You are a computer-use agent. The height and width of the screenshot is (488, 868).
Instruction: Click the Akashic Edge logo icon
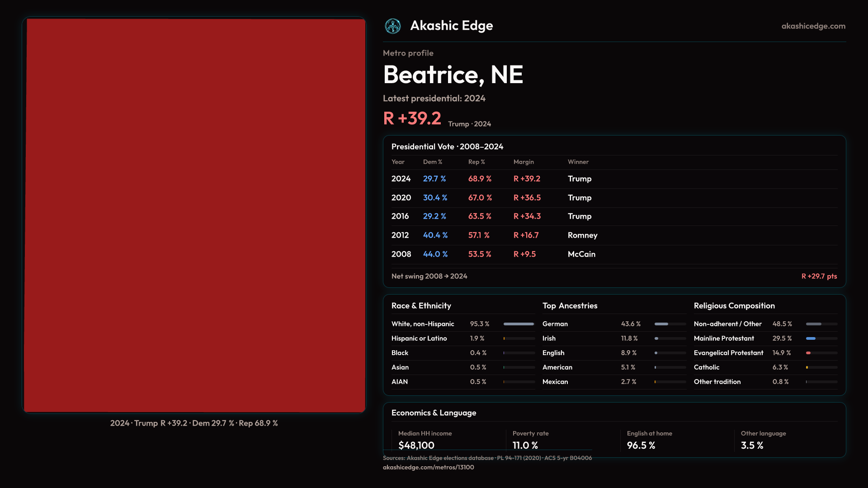(x=392, y=26)
